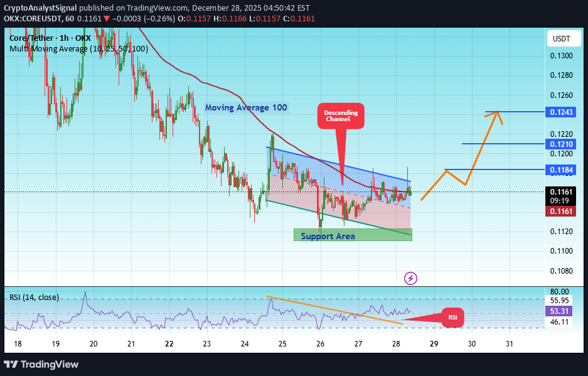Click the red RSI callout label
This screenshot has width=588, height=376.
(x=453, y=318)
